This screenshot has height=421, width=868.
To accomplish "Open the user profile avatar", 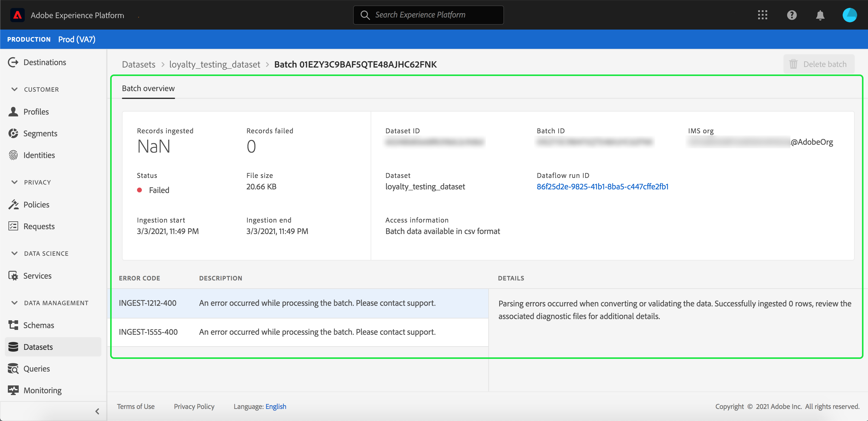I will (849, 15).
